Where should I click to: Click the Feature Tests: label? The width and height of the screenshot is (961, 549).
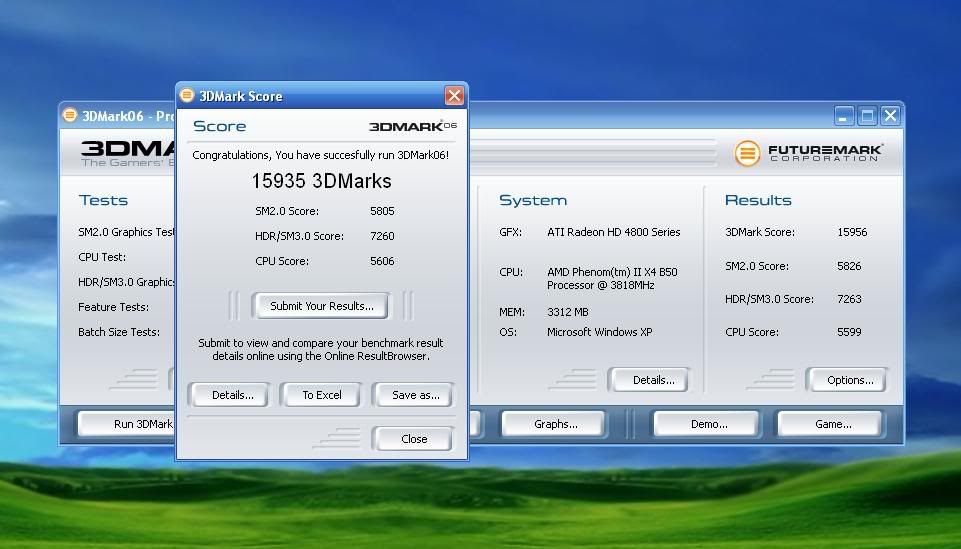click(113, 307)
